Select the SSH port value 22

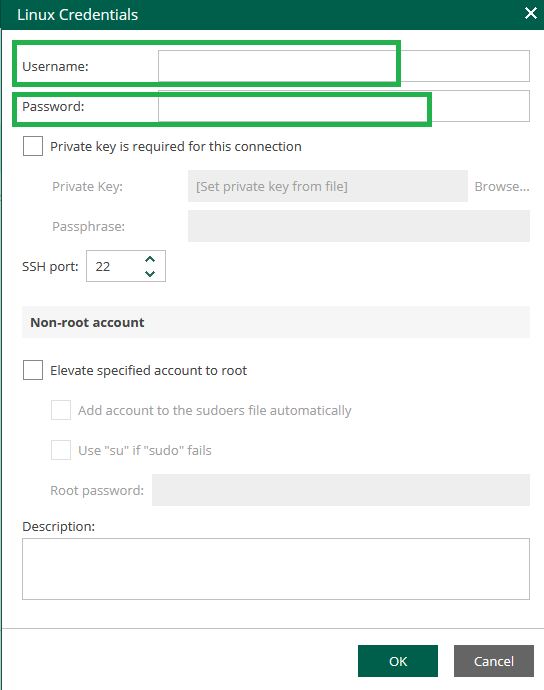coord(103,267)
